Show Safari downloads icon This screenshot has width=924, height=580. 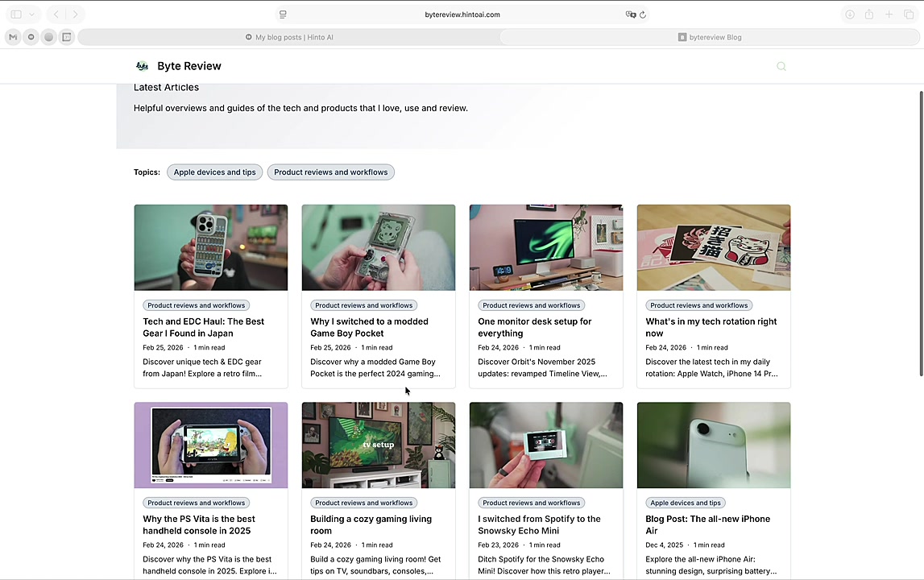(x=849, y=14)
